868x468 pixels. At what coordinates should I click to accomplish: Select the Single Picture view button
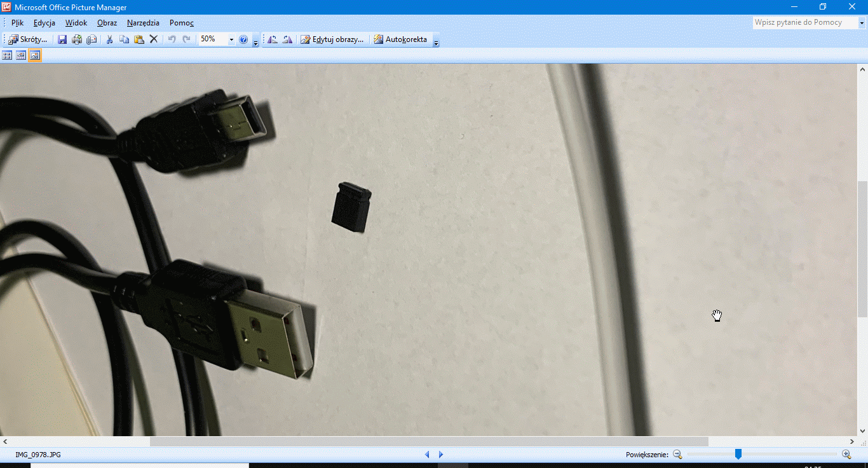point(35,55)
